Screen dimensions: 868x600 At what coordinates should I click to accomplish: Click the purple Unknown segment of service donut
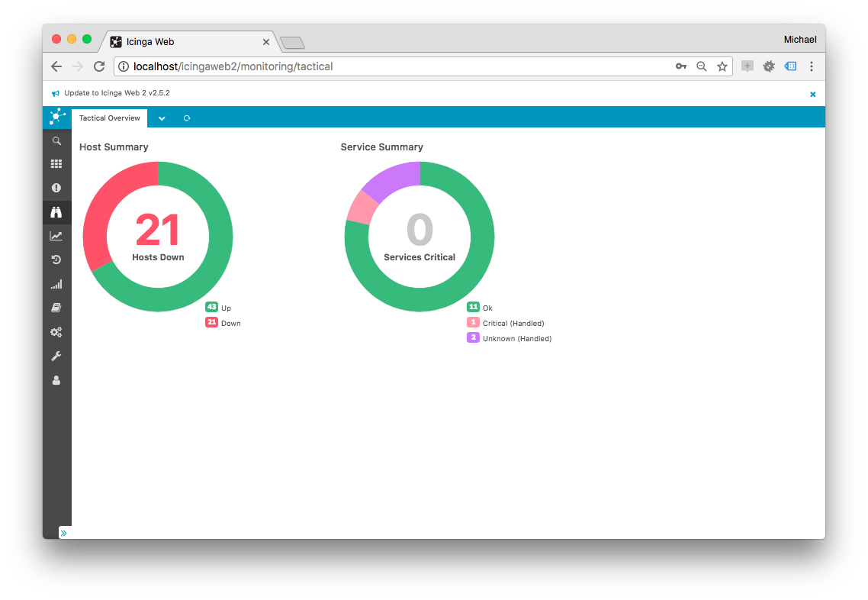(394, 179)
